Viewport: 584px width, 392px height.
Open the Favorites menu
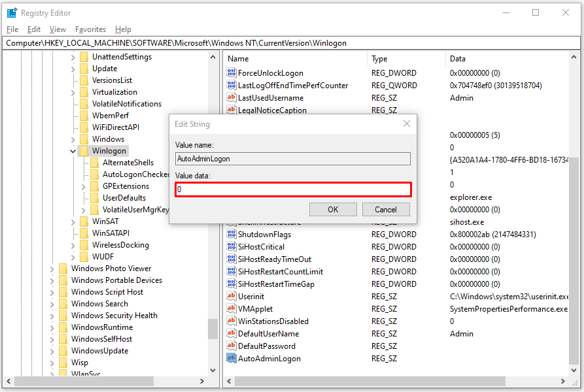90,29
